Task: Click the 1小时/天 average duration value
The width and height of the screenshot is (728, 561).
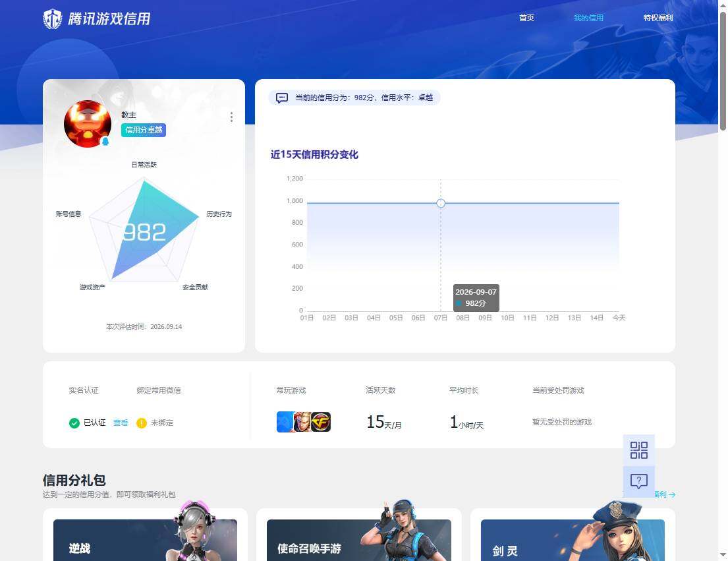Action: 466,422
